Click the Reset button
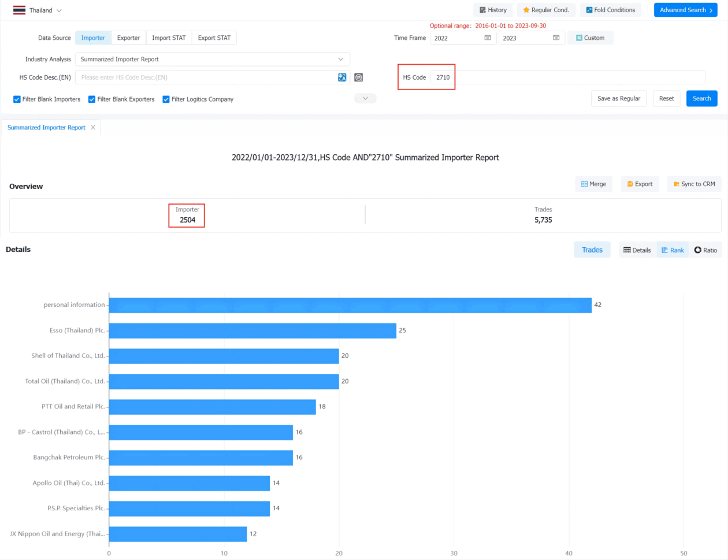 click(x=666, y=98)
